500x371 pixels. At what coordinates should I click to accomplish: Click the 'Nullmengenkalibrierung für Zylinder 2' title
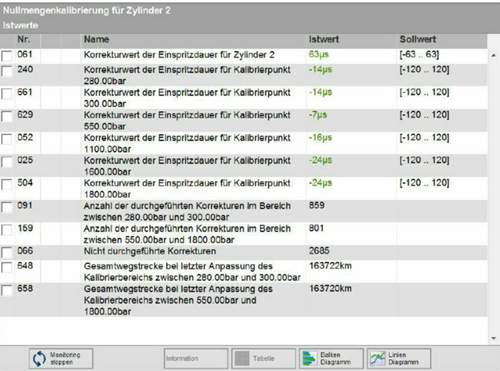tap(87, 11)
